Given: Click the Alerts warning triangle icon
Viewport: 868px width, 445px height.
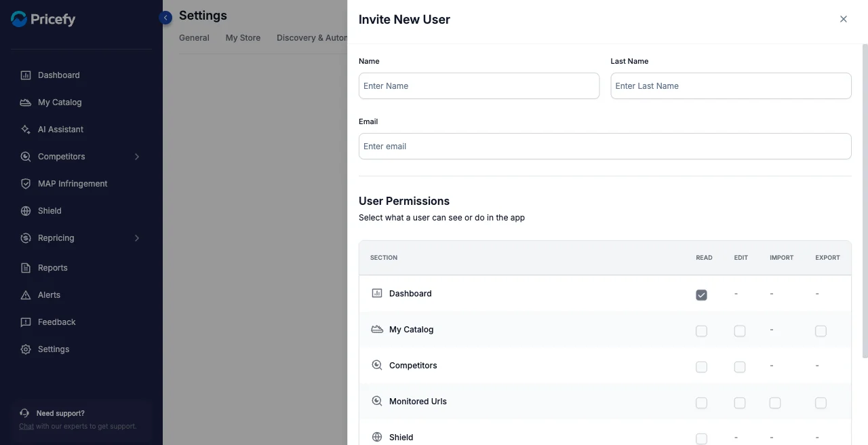Looking at the screenshot, I should click(x=26, y=295).
